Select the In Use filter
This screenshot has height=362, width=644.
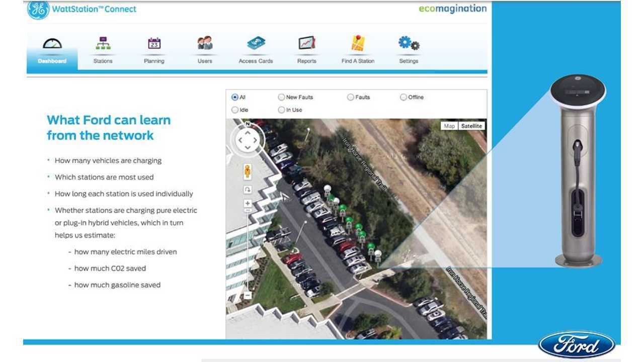281,110
